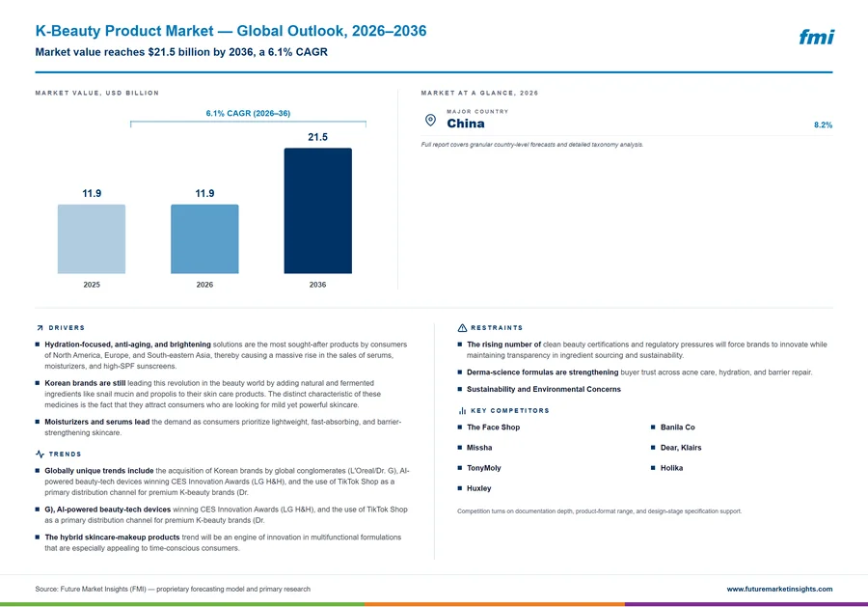The width and height of the screenshot is (868, 607).
Task: Click the 2025 axis label
Action: click(x=92, y=285)
